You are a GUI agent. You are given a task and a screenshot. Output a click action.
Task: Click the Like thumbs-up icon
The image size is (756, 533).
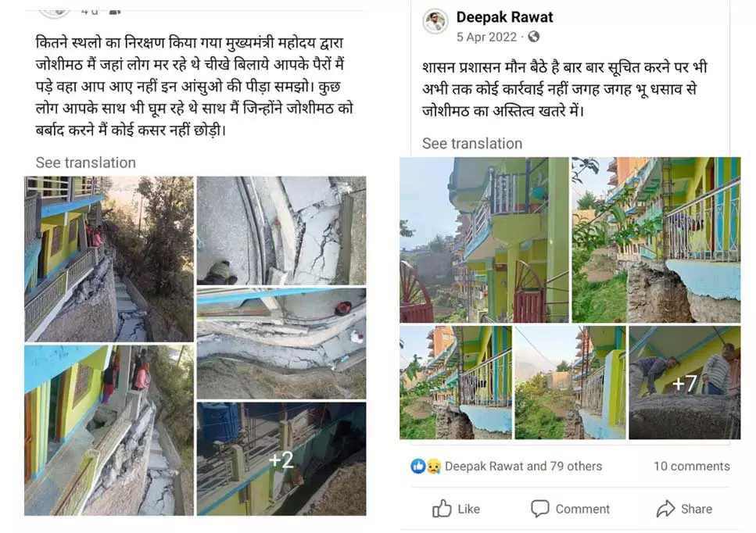[x=442, y=509]
